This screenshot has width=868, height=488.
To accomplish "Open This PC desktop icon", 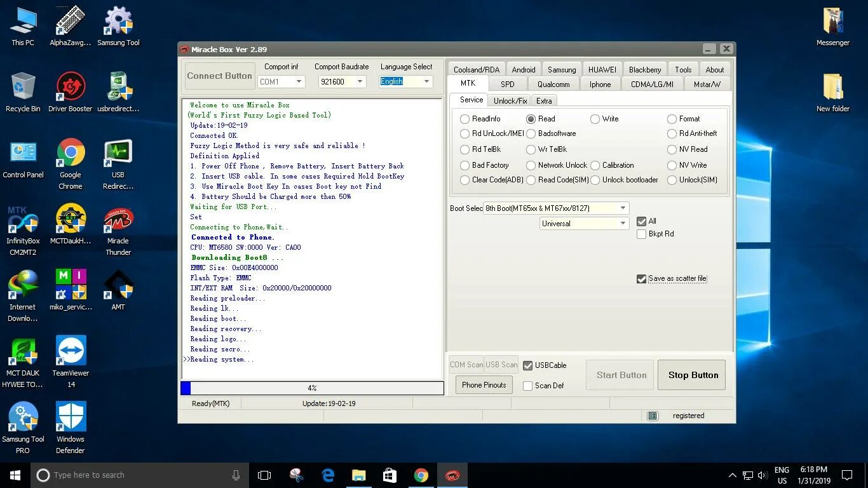I will [x=23, y=25].
